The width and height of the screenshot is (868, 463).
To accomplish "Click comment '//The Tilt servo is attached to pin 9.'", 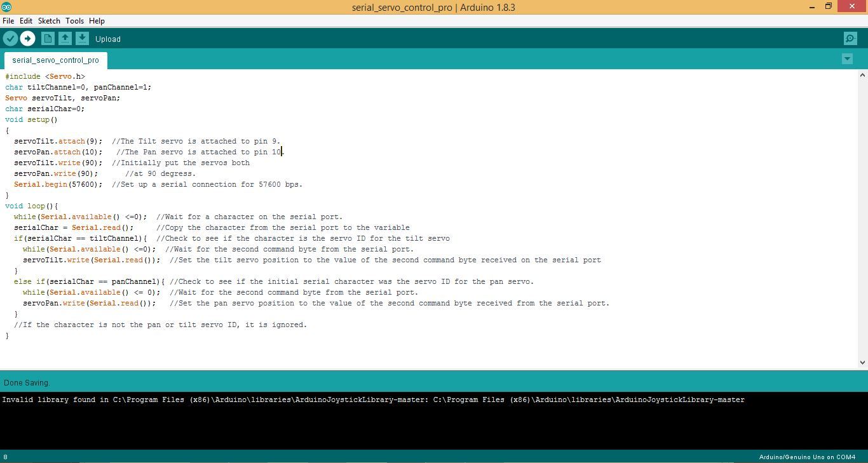I will (x=196, y=141).
